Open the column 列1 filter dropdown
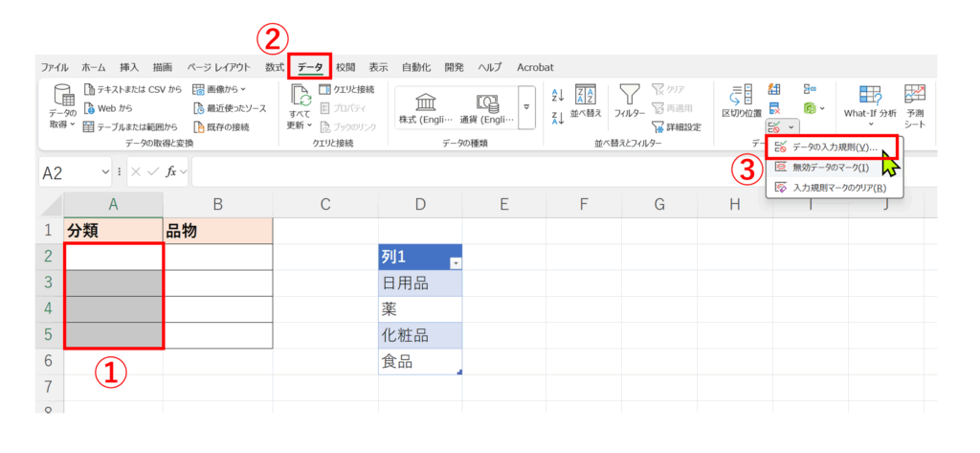This screenshot has height=453, width=980. [x=455, y=261]
